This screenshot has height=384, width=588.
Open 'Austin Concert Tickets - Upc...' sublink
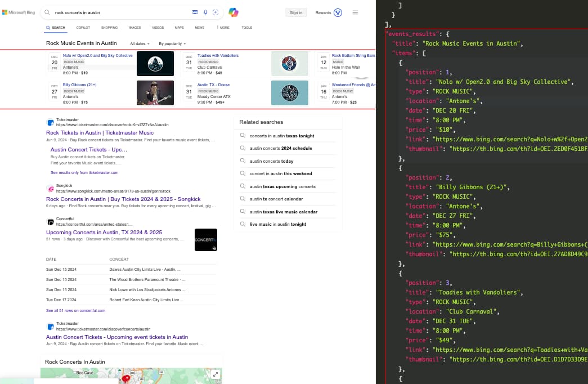pos(89,149)
